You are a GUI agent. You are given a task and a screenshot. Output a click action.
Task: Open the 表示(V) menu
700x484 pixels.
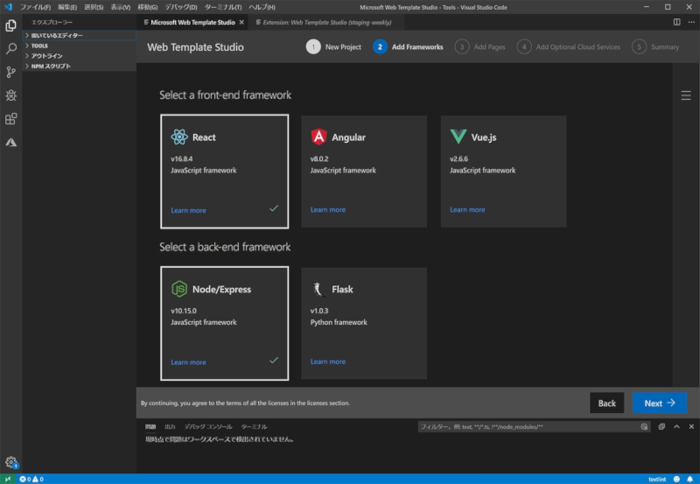[121, 7]
